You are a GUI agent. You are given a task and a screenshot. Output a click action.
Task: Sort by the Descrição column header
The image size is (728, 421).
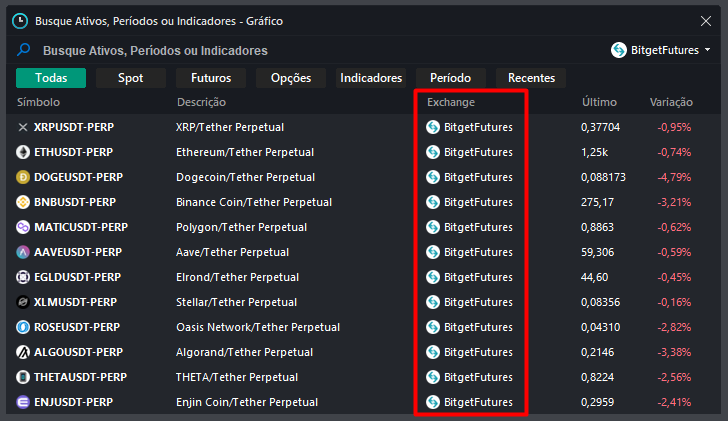tap(202, 102)
